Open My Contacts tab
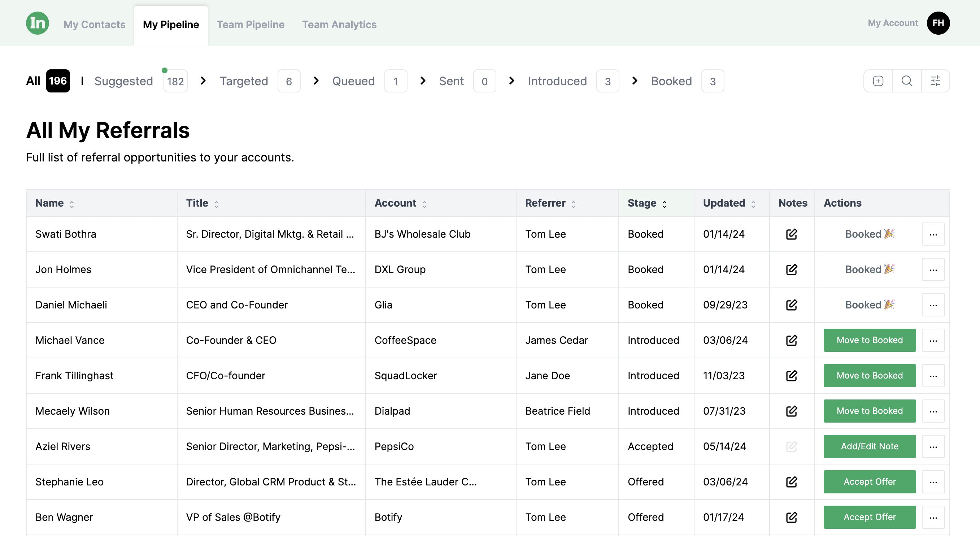Screen dimensions: 980x536 94,25
